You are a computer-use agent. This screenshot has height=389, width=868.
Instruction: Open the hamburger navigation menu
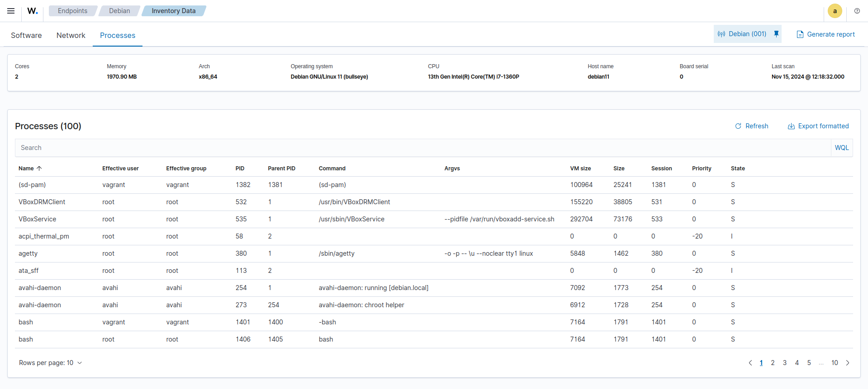click(11, 11)
